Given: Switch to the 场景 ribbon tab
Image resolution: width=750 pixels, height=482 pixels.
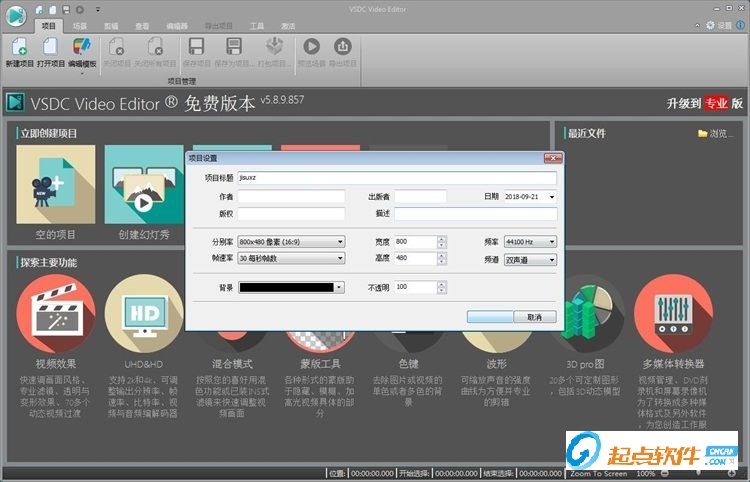Looking at the screenshot, I should point(80,26).
